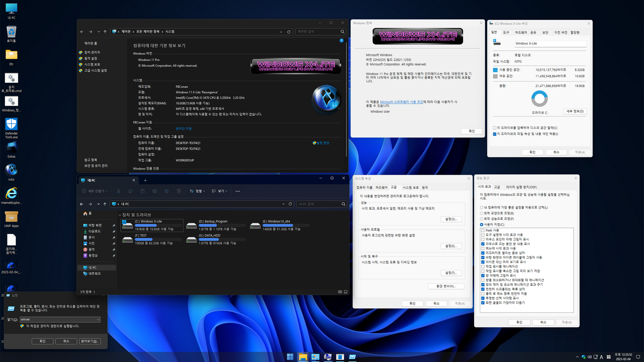Expand the 내 PC address bar history dropdown
Screen dimensions: 644x362
point(283,204)
